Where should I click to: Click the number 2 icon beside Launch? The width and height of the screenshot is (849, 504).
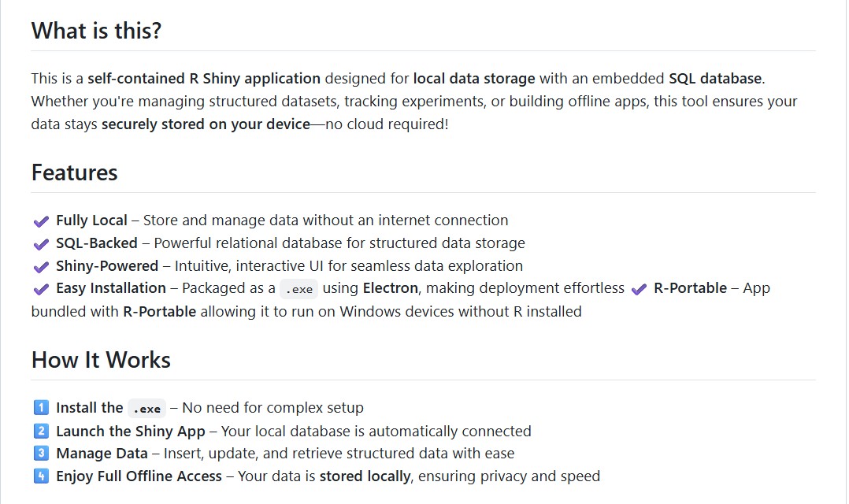(x=41, y=431)
